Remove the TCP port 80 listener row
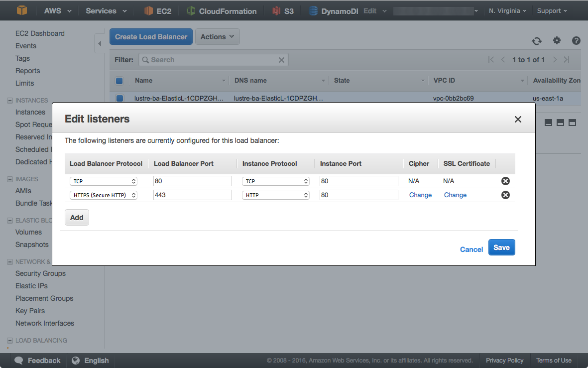This screenshot has width=588, height=368. [x=505, y=181]
